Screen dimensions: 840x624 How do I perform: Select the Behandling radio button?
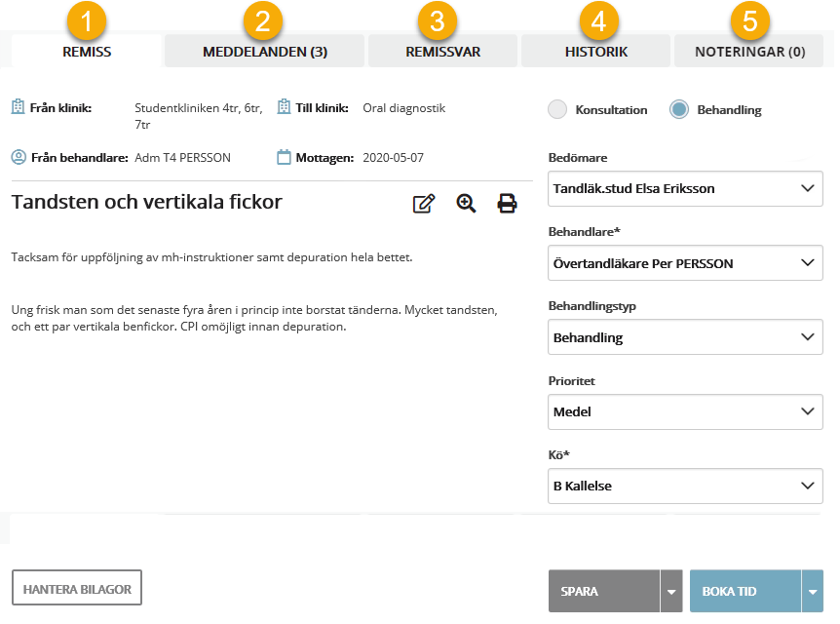pos(679,110)
